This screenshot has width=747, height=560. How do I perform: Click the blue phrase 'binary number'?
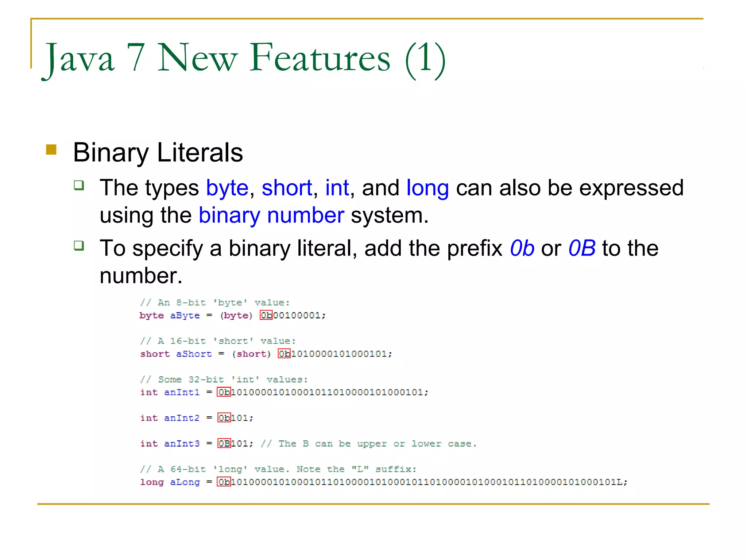point(271,215)
